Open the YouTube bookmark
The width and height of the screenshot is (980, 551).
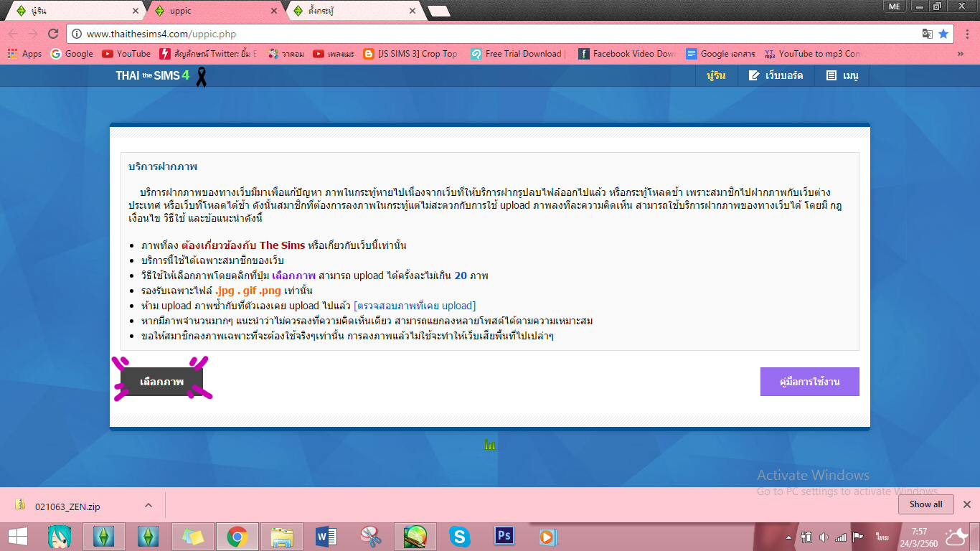126,54
